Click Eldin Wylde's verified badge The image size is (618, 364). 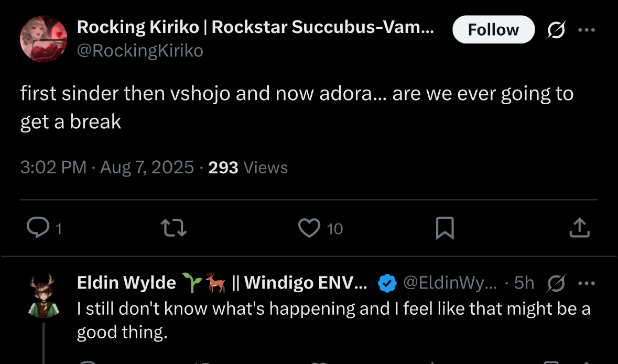[x=387, y=283]
